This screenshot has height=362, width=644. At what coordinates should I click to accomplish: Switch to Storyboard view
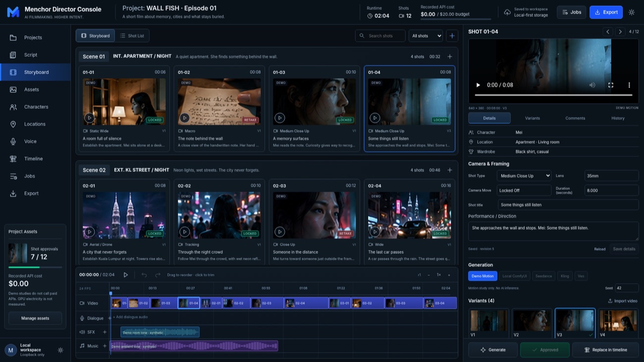point(95,36)
